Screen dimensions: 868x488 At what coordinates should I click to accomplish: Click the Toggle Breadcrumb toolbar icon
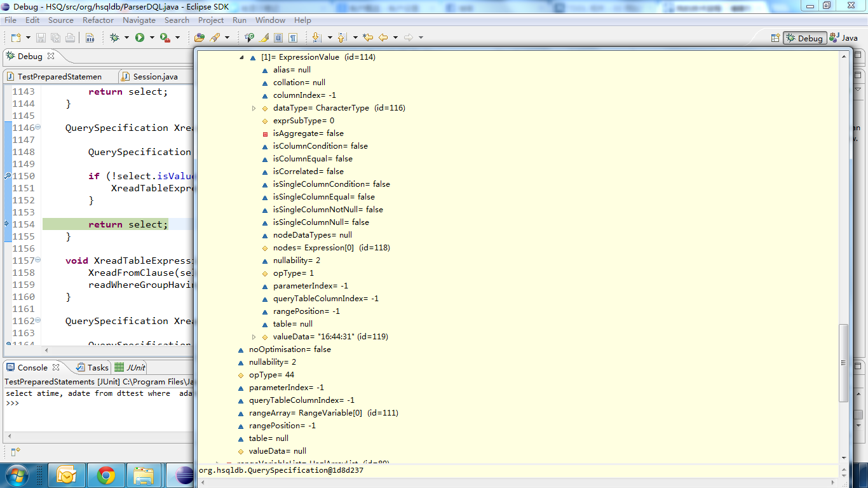click(x=250, y=38)
